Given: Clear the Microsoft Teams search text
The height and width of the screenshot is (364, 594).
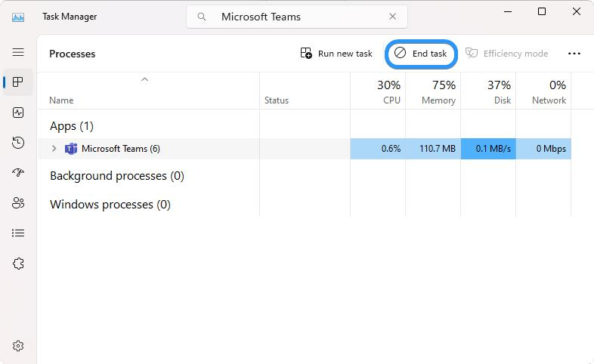Looking at the screenshot, I should click(x=393, y=17).
